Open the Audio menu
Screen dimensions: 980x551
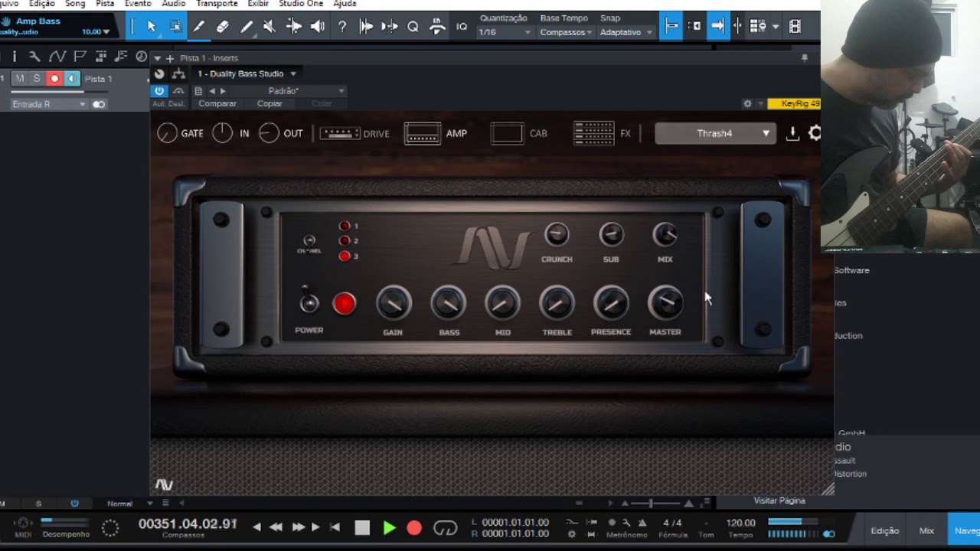click(174, 4)
